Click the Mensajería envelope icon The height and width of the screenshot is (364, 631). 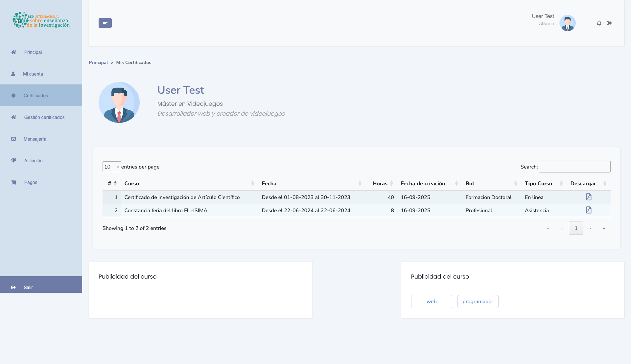[13, 139]
